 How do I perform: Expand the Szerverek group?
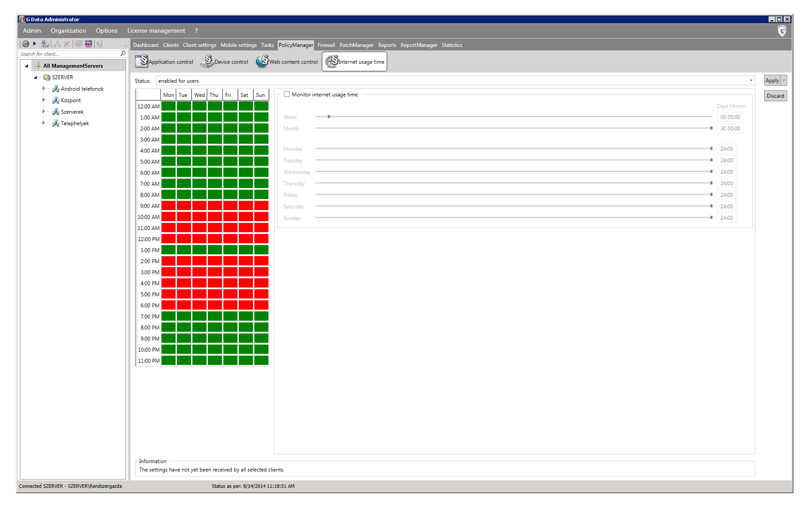[44, 111]
